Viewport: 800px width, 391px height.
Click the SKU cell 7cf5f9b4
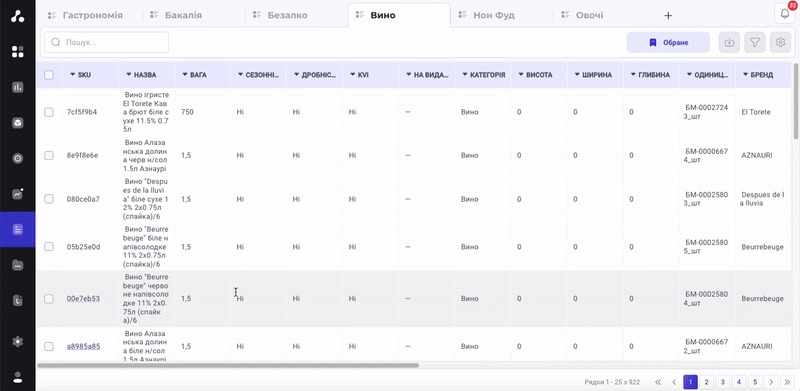82,112
